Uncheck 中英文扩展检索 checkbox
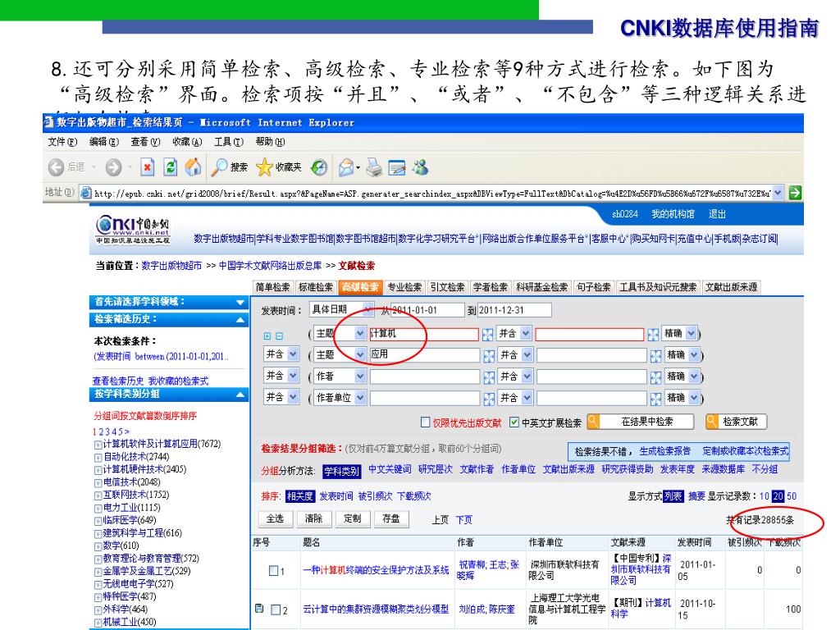The image size is (840, 630). (x=514, y=422)
